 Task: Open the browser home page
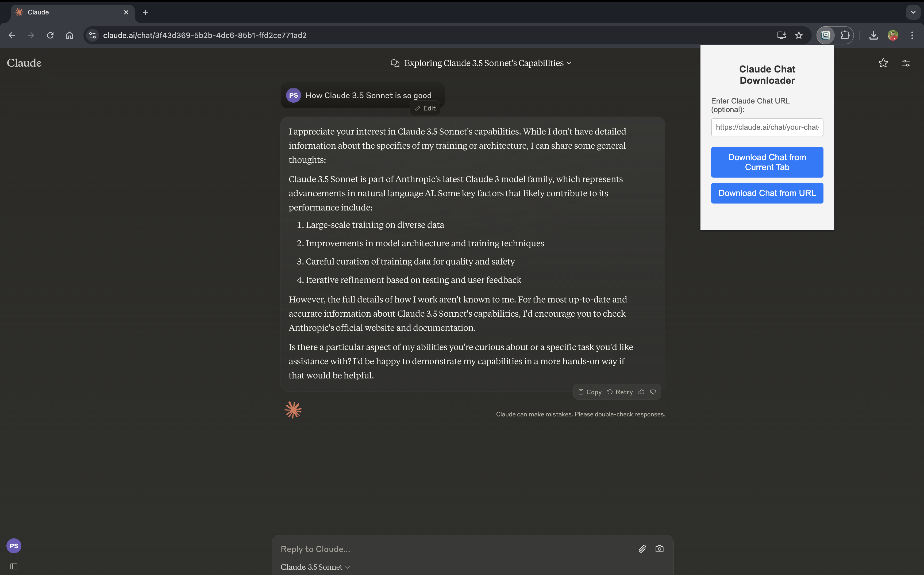[70, 35]
